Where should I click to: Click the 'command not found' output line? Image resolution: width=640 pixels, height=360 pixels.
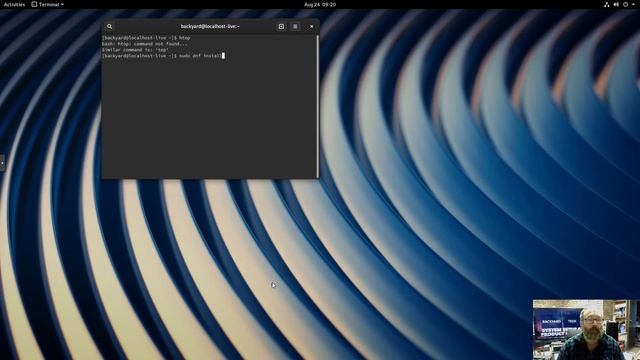click(144, 44)
